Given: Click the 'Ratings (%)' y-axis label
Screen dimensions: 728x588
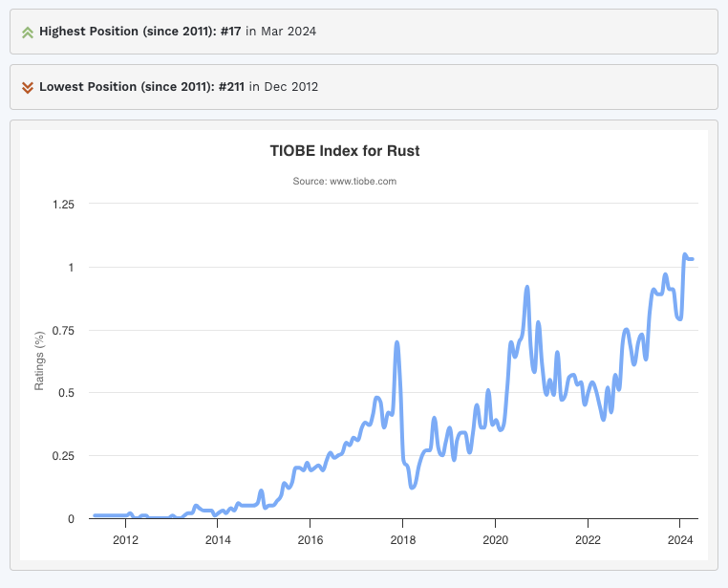Looking at the screenshot, I should pos(39,360).
